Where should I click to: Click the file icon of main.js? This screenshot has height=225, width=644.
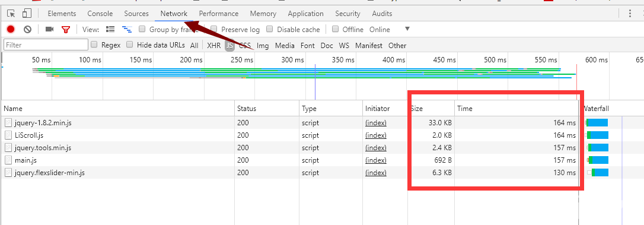(x=8, y=160)
